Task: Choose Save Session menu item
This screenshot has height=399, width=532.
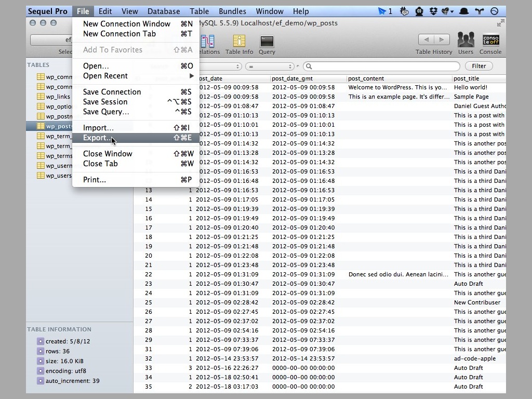Action: (136, 101)
